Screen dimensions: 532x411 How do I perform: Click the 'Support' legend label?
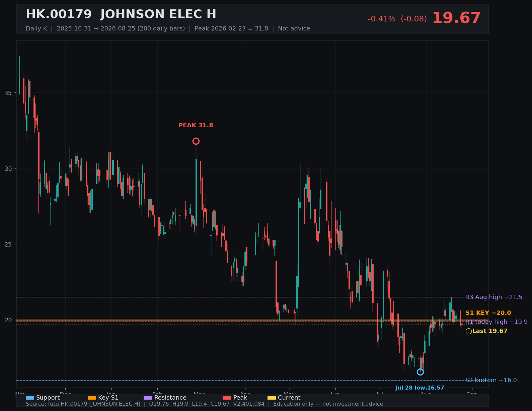(48, 398)
